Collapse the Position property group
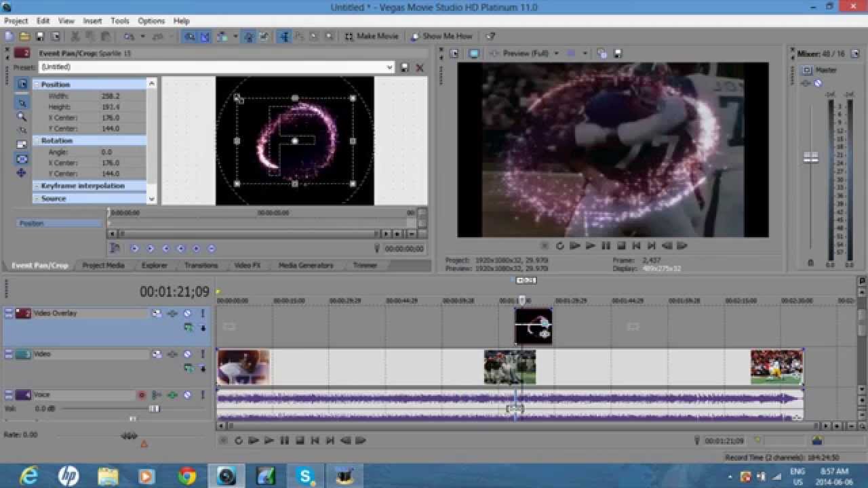The image size is (868, 488). click(37, 85)
